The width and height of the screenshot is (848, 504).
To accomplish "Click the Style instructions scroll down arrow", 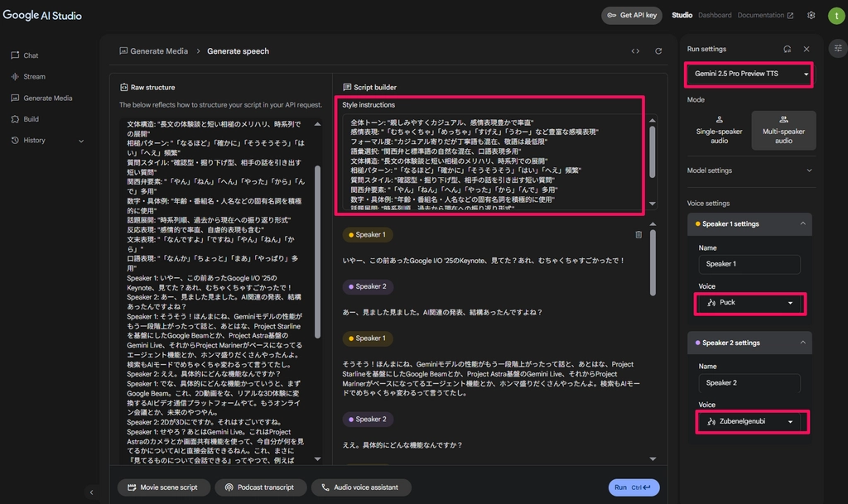I will pyautogui.click(x=653, y=204).
